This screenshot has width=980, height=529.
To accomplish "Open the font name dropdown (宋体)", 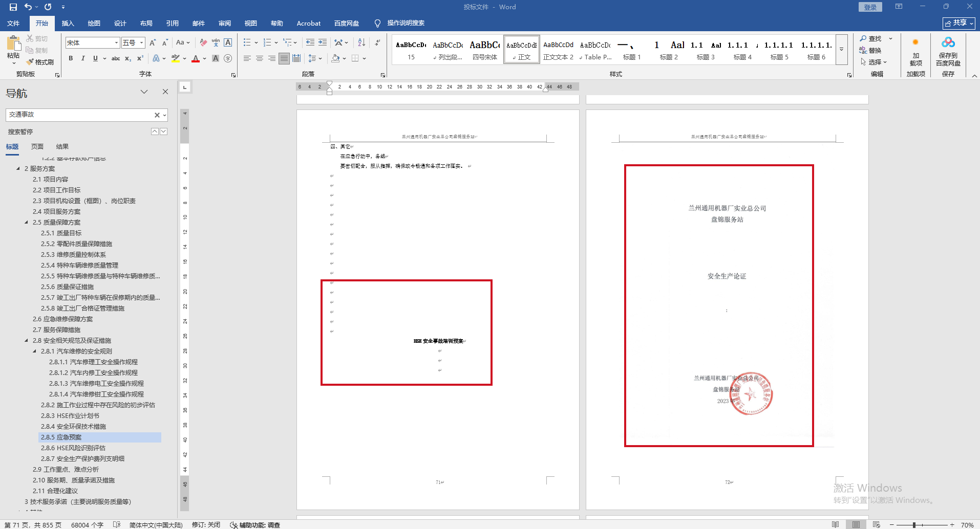I will (117, 43).
